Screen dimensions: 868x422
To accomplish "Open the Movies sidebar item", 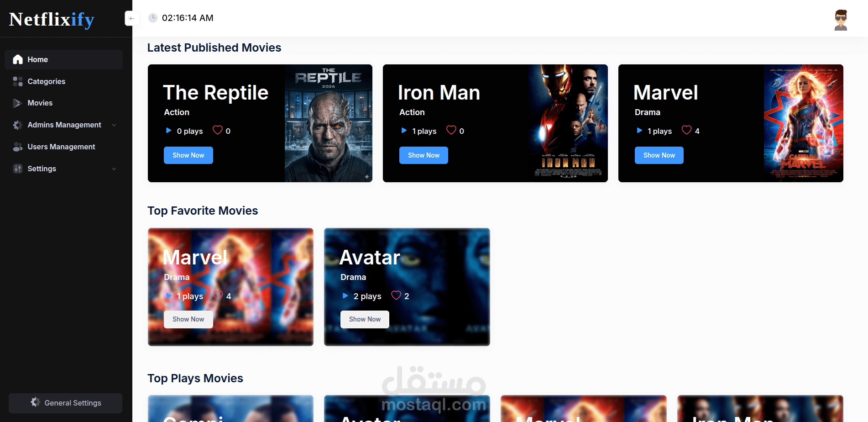I will 63,103.
